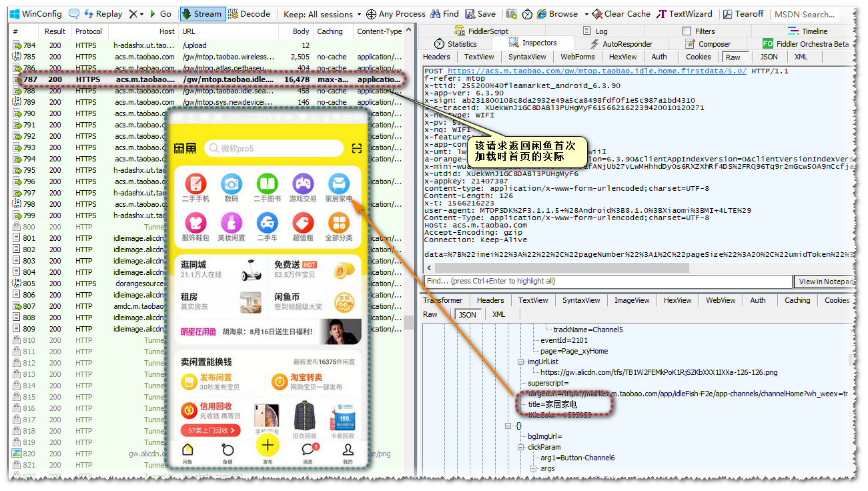Toggle the Decode button
868x491 pixels.
pos(249,13)
